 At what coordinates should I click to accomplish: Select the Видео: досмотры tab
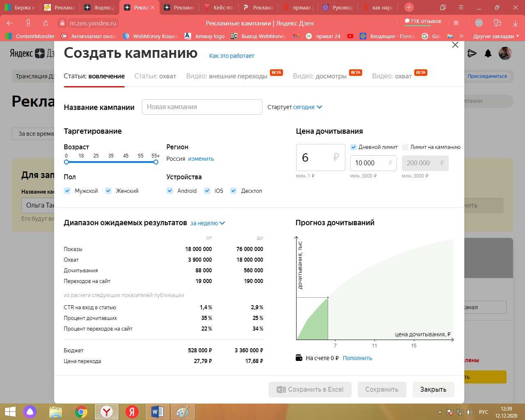(x=320, y=76)
